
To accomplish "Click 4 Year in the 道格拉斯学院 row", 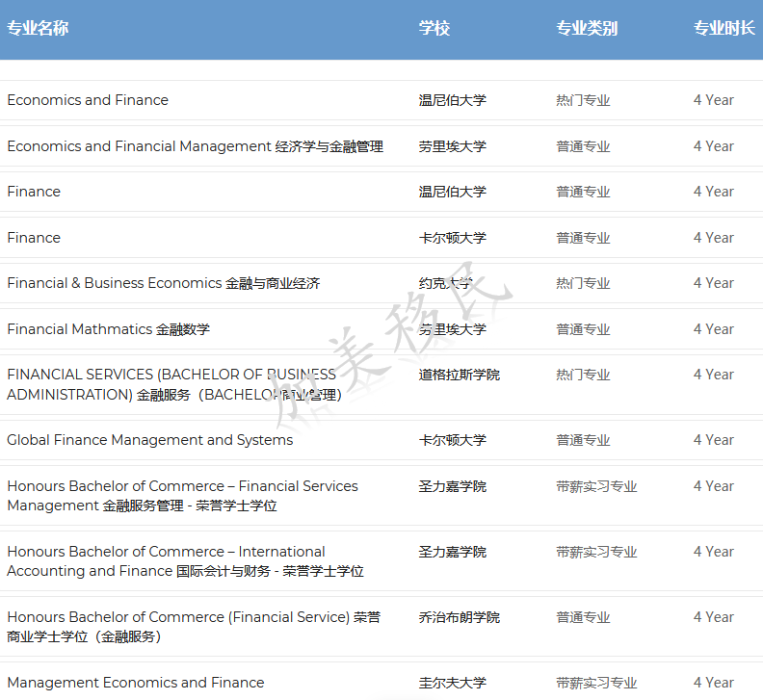I will 713,375.
